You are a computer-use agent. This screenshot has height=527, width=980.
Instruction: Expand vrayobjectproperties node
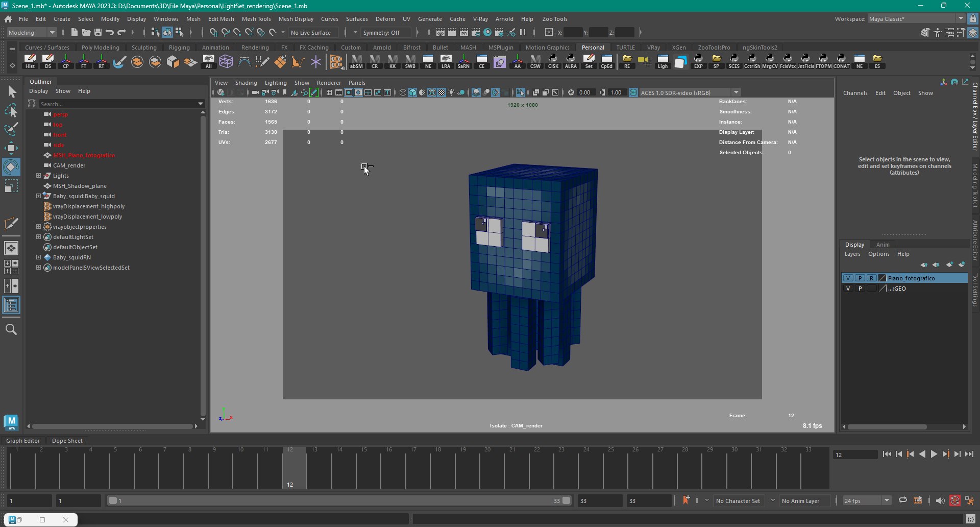(x=38, y=226)
